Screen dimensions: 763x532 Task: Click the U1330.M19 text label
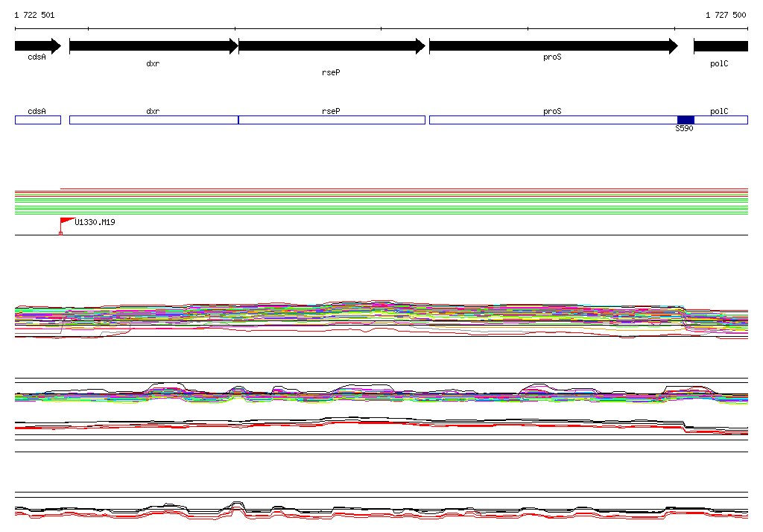[x=95, y=222]
